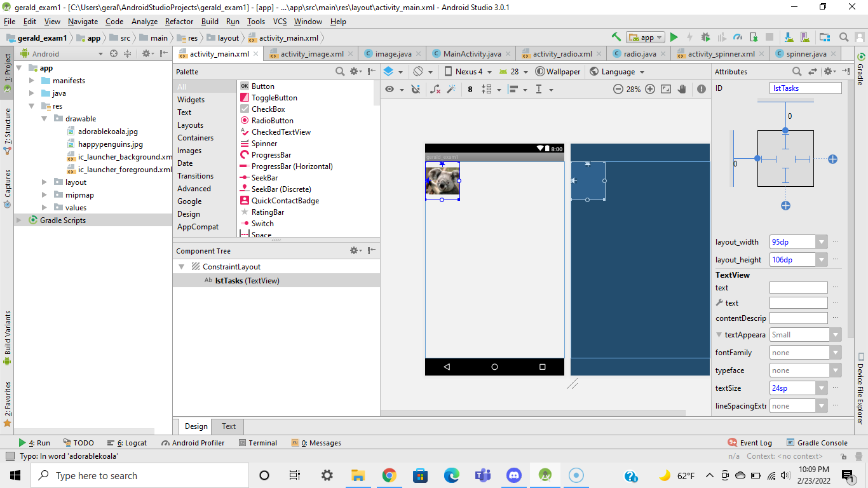Image resolution: width=868 pixels, height=488 pixels.
Task: Run the app with the green Run button
Action: (674, 37)
